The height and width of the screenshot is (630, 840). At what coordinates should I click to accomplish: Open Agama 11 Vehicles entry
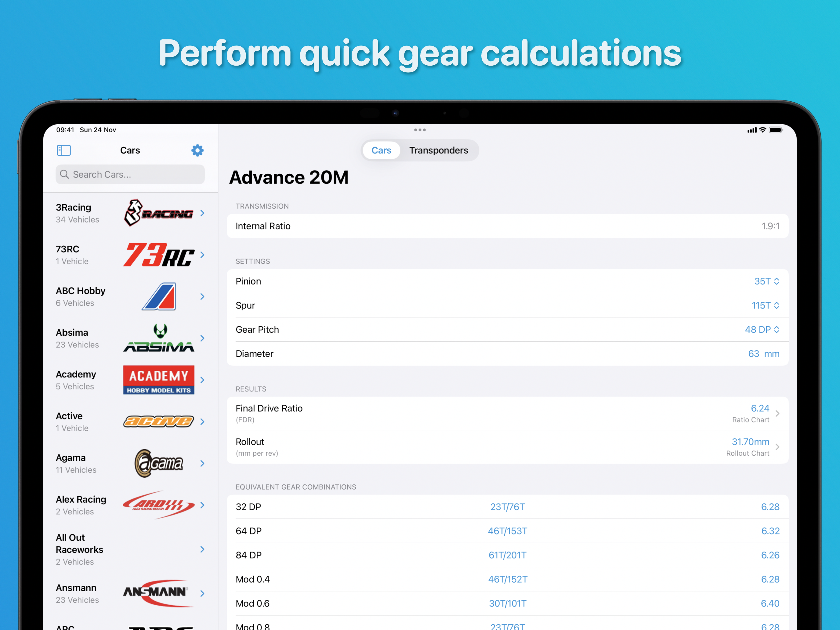point(131,463)
